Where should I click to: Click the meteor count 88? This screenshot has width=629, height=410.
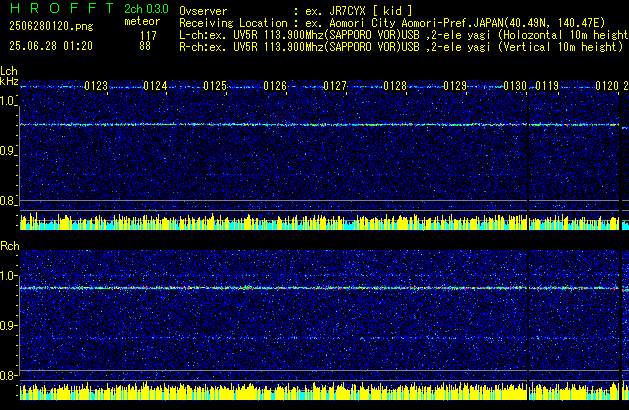pos(145,46)
